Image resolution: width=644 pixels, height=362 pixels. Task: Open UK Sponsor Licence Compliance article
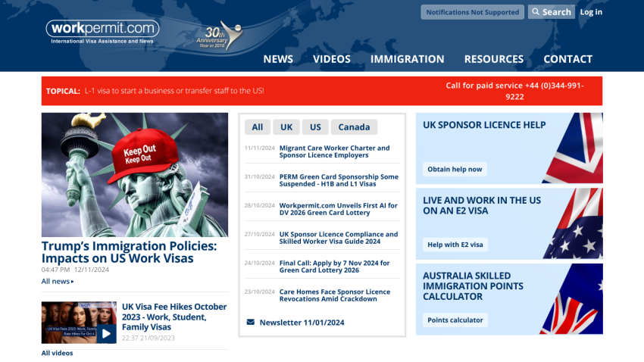[339, 238]
